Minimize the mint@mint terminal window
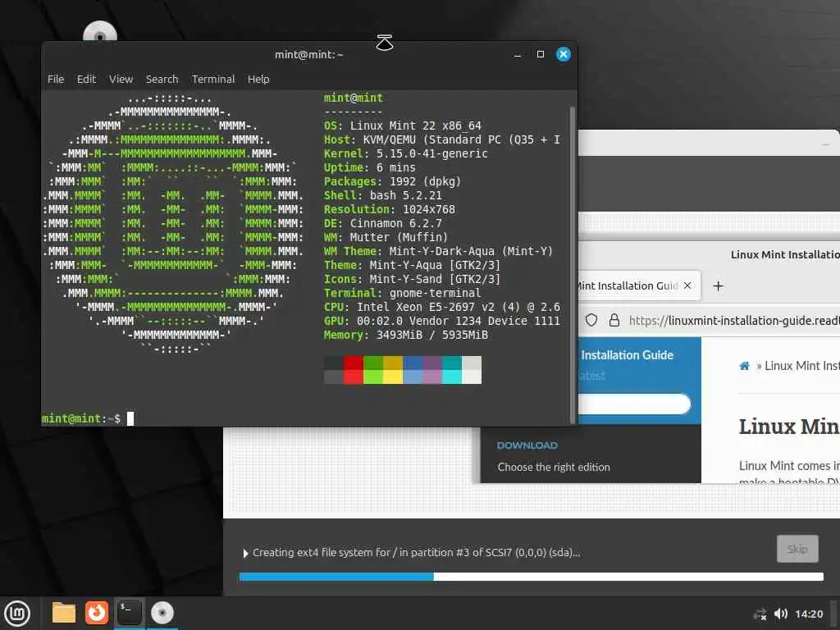The image size is (840, 630). [x=518, y=55]
